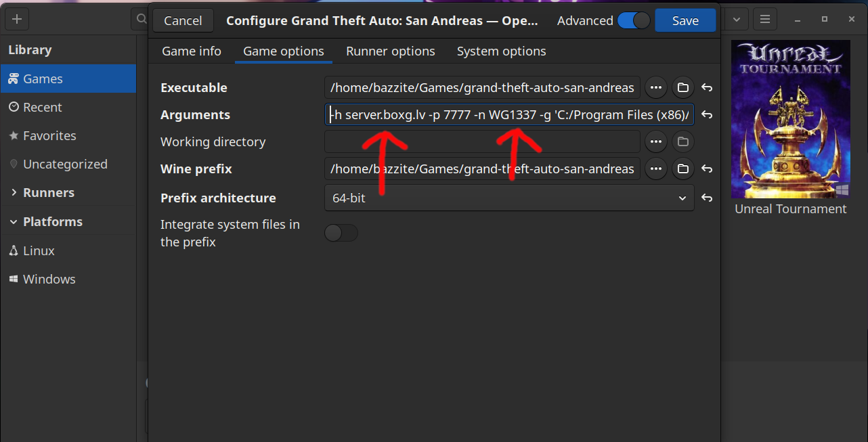Viewport: 868px width, 442px height.
Task: Select Uncategorized in the sidebar
Action: coord(68,164)
